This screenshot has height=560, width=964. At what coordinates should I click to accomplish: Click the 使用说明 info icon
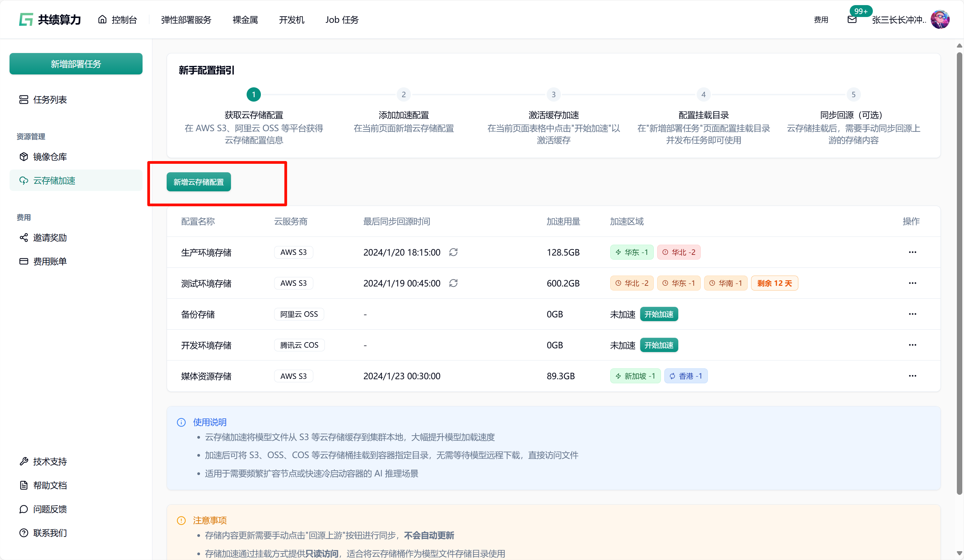(x=181, y=422)
